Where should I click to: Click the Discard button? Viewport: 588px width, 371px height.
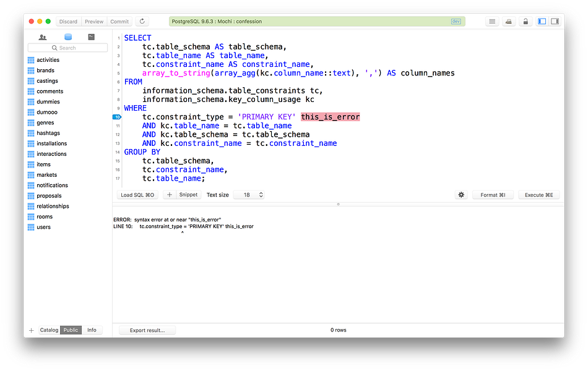point(68,22)
